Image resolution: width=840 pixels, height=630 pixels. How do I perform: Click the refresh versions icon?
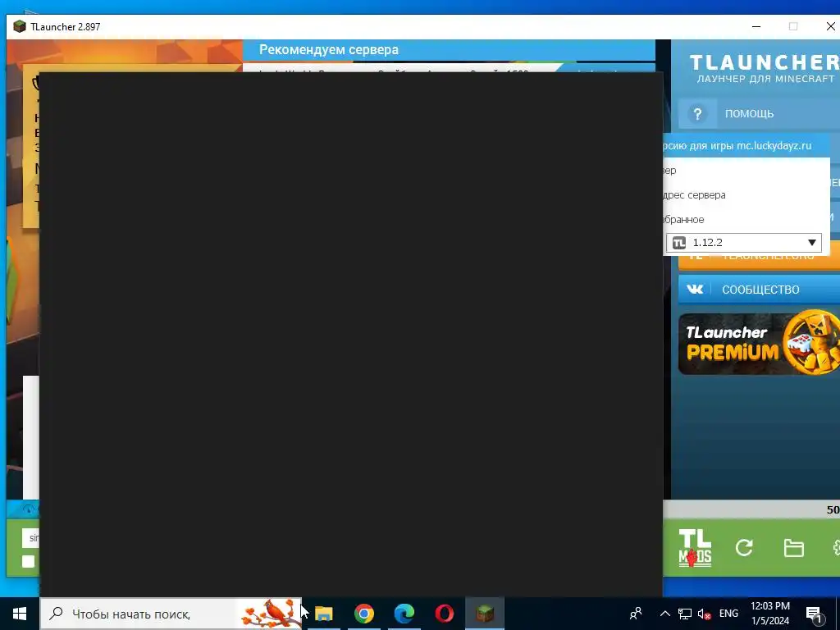[x=743, y=547]
